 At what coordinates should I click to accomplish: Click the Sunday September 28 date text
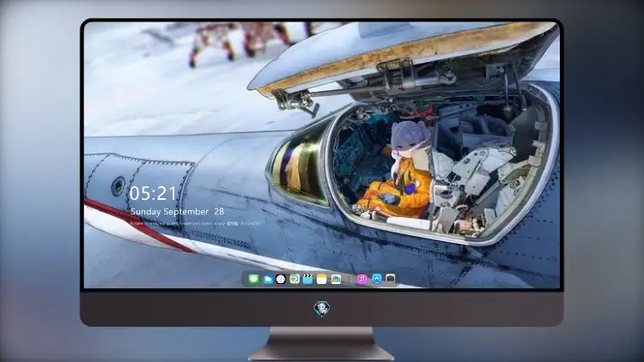[177, 212]
